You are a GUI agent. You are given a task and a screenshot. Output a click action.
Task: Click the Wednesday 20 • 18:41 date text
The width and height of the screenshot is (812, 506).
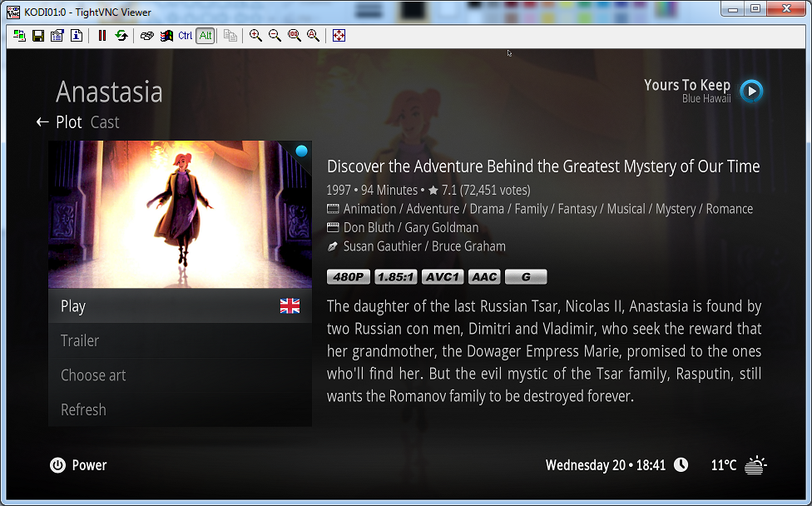[606, 465]
